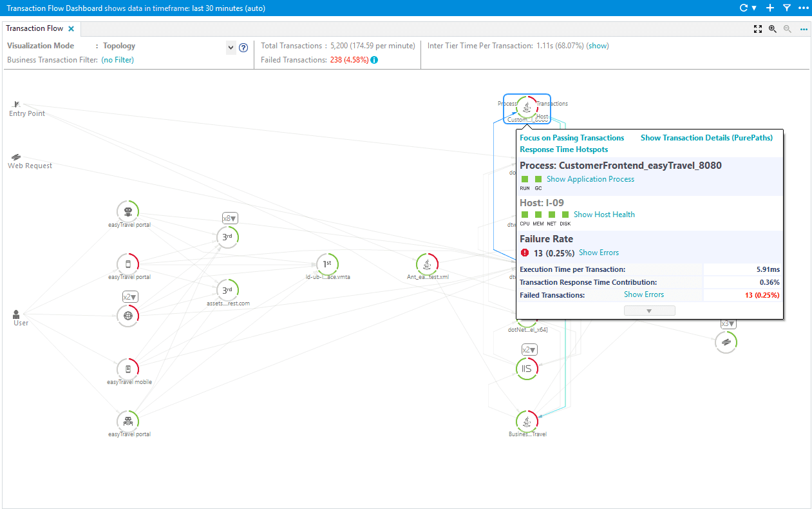Open the refresh options arrow beside refresh
Viewport: 812px width, 509px height.
[753, 8]
